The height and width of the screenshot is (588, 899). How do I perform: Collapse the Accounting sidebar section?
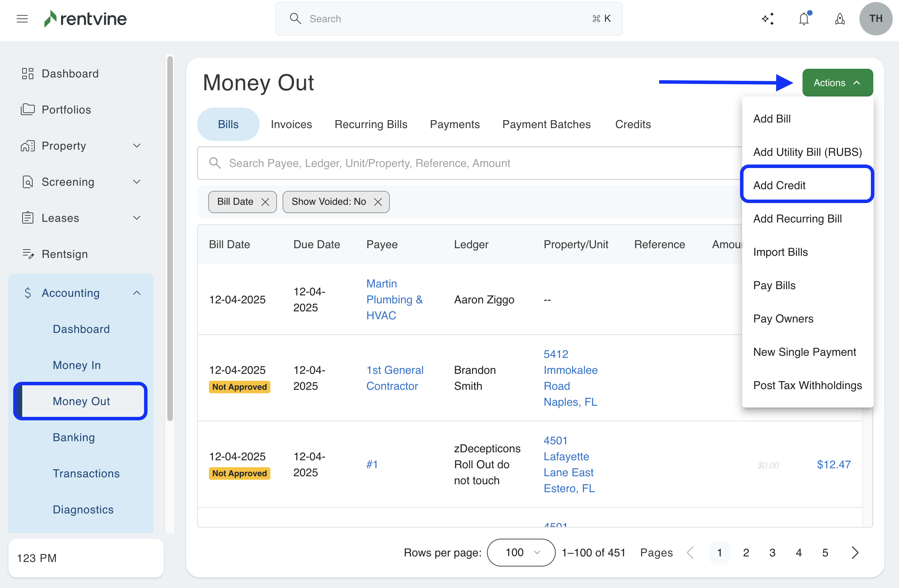[137, 293]
